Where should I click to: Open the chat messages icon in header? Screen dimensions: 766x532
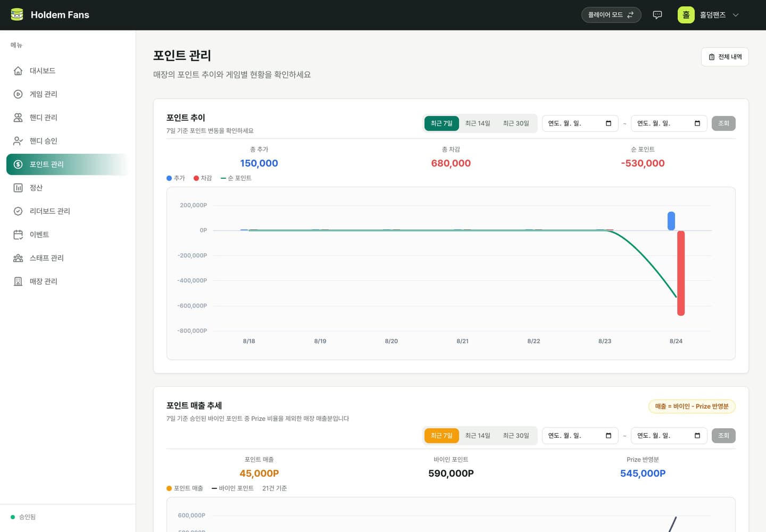(x=657, y=15)
